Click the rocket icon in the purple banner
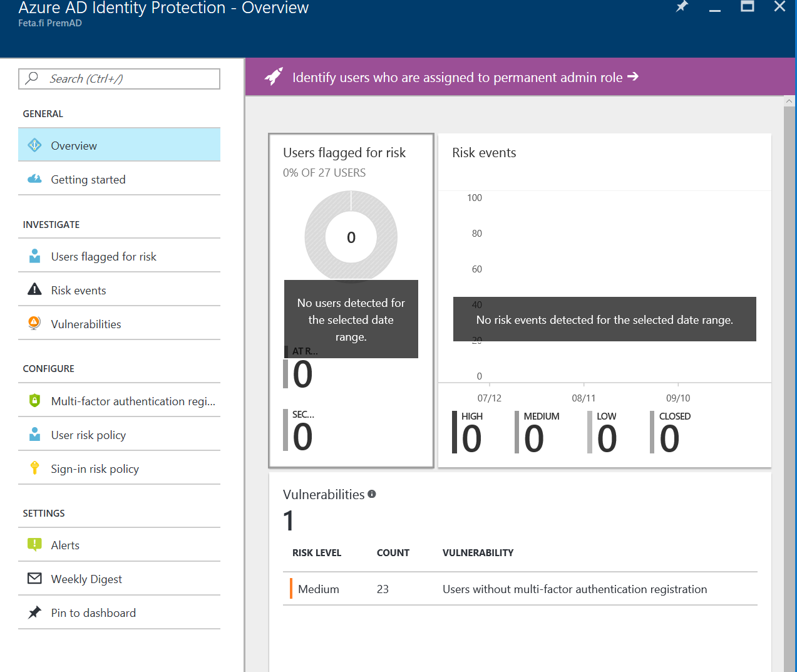797x672 pixels. [274, 76]
